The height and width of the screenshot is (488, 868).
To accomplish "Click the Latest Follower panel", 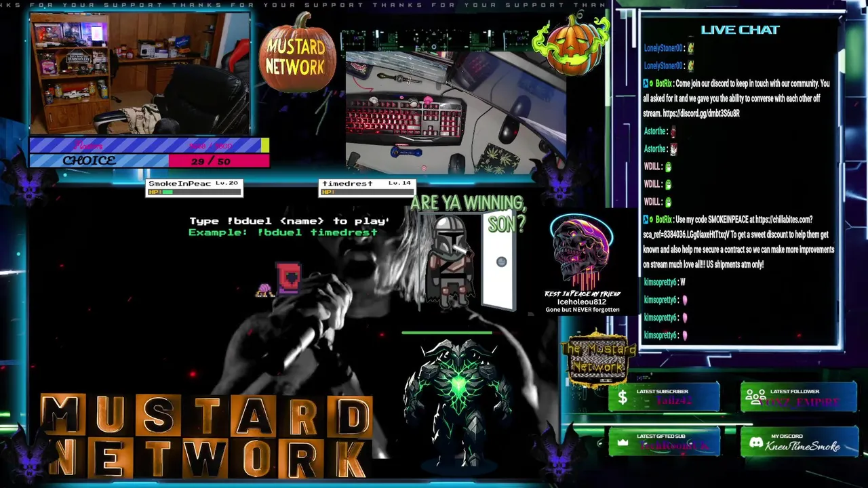I will click(x=798, y=398).
